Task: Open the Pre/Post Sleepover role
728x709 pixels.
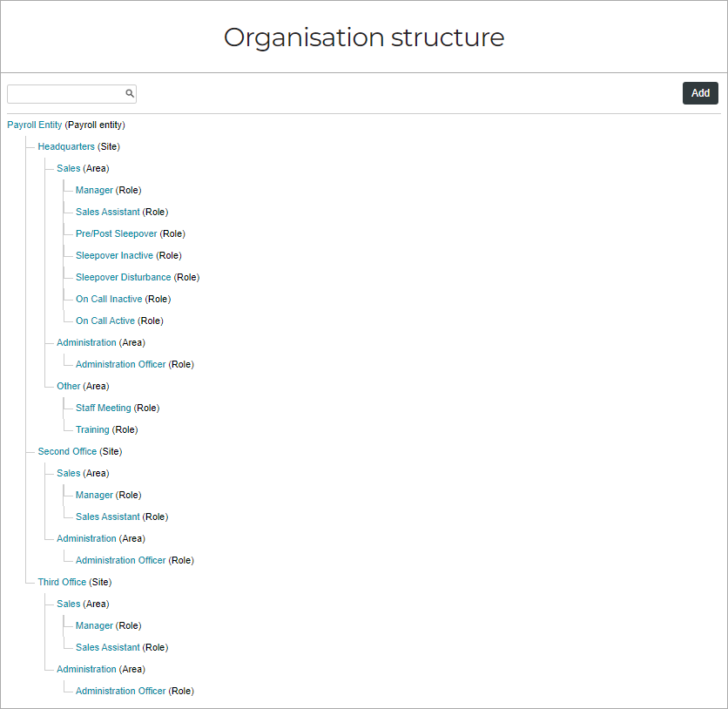Action: click(117, 233)
